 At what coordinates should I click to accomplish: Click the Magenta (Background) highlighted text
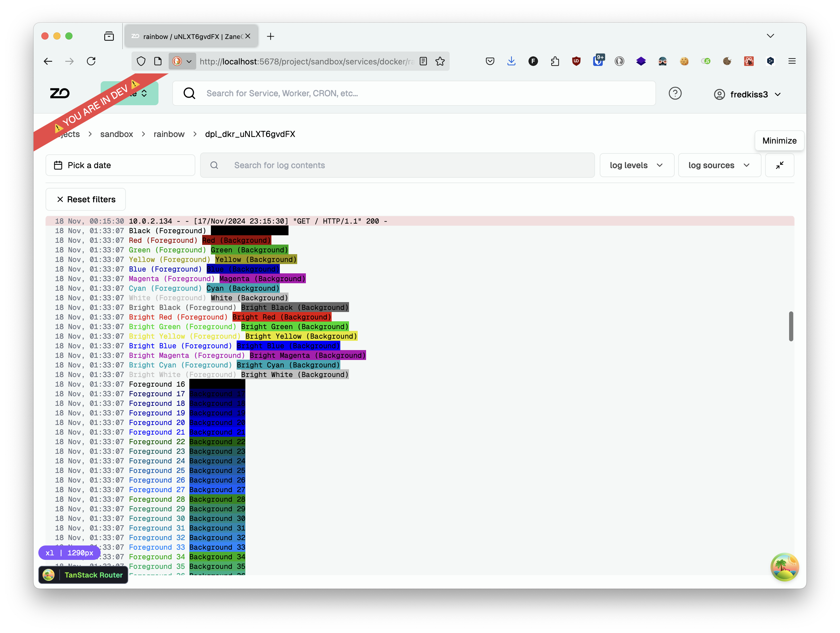(262, 279)
